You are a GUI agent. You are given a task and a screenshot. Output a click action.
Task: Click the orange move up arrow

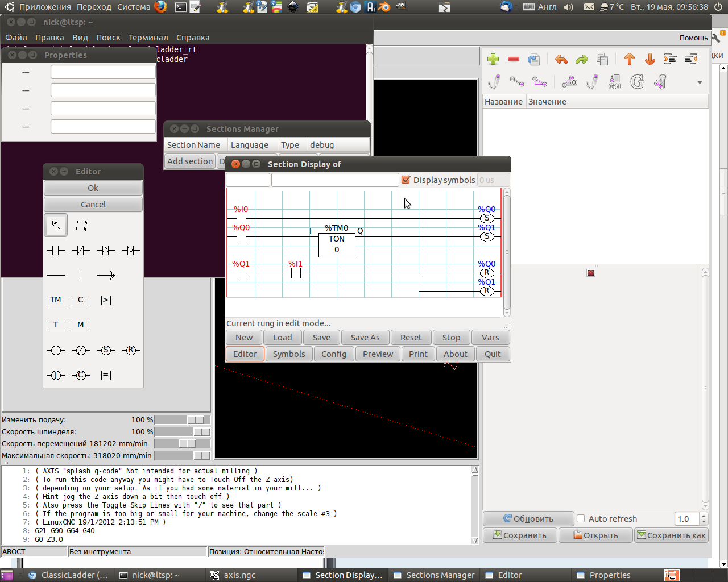pos(629,59)
